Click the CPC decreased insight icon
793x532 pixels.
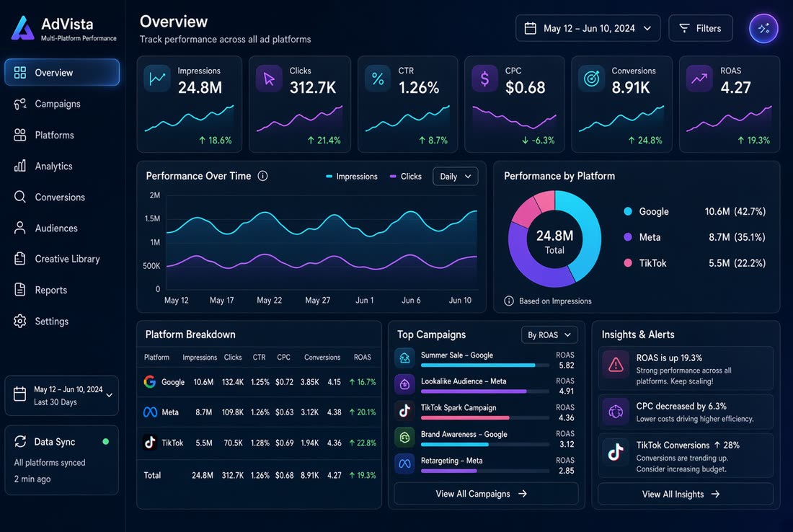(x=616, y=412)
